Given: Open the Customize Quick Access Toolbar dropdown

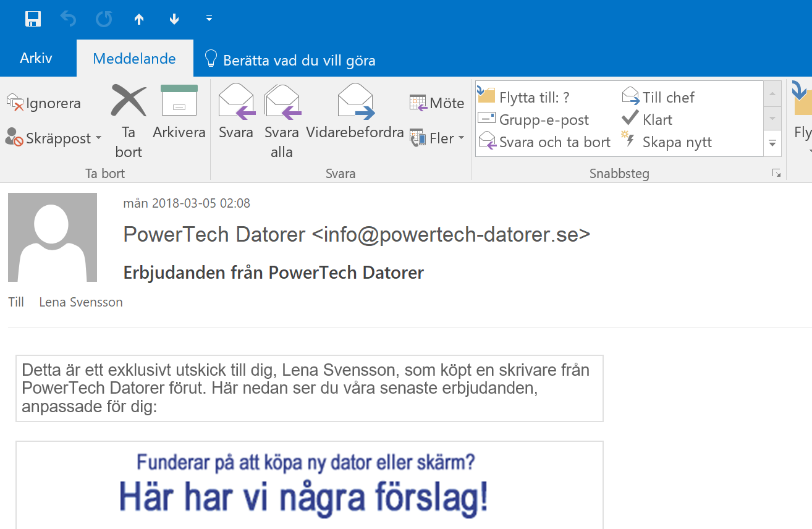Looking at the screenshot, I should pos(209,19).
